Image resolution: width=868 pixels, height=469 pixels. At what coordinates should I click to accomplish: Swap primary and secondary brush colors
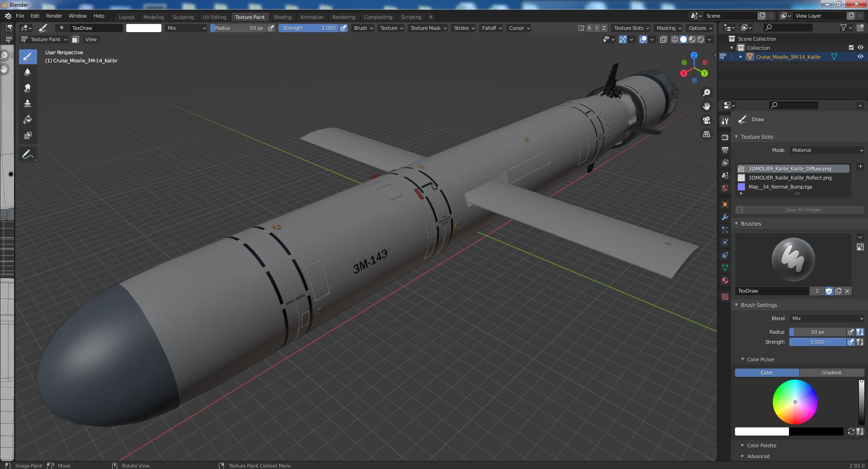[851, 431]
